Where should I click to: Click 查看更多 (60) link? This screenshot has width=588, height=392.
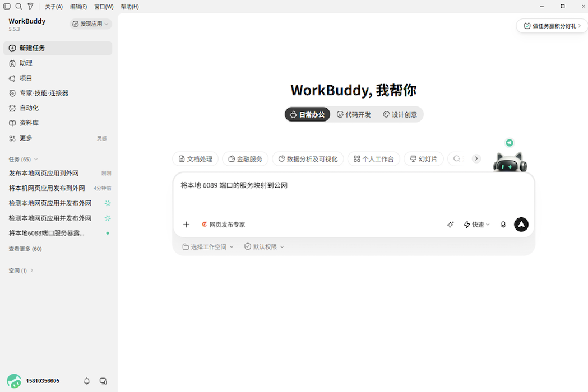tap(25, 249)
